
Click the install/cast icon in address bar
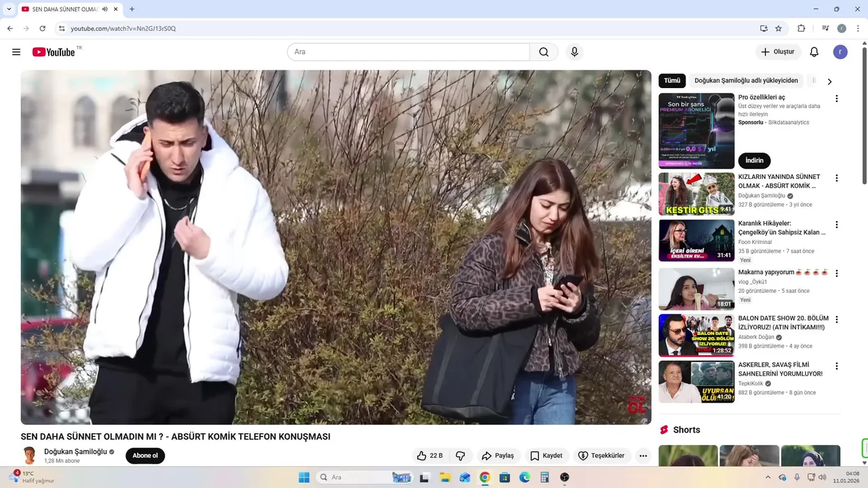coord(764,28)
